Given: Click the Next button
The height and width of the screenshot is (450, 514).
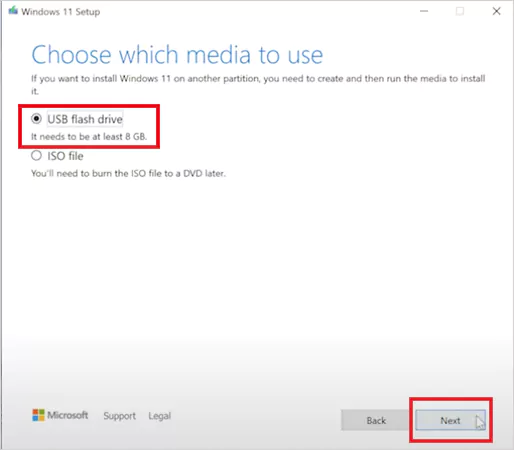Looking at the screenshot, I should click(450, 420).
